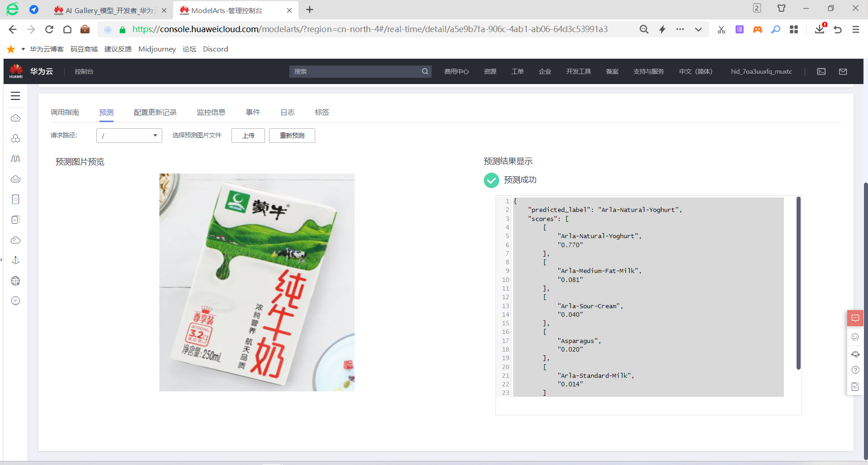Click the browser back arrow

coord(13,29)
